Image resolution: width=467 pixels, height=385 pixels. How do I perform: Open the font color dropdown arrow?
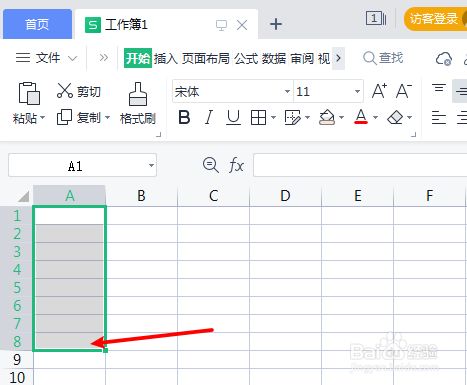click(375, 117)
